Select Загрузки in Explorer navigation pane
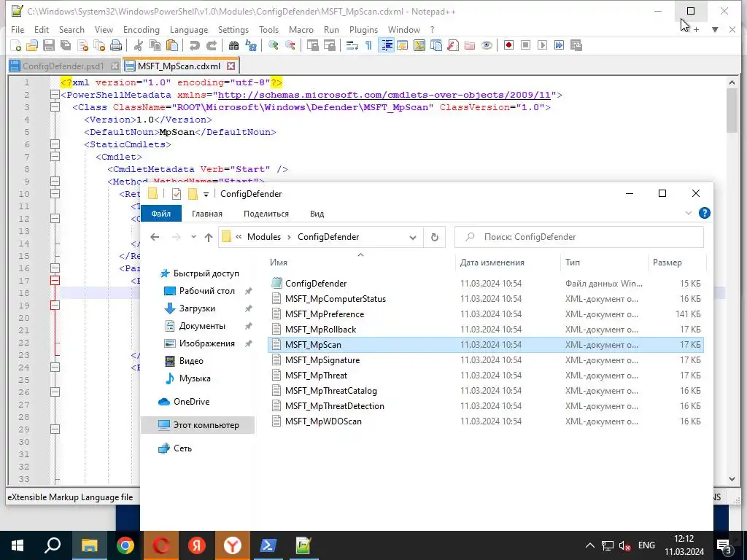 coord(198,308)
